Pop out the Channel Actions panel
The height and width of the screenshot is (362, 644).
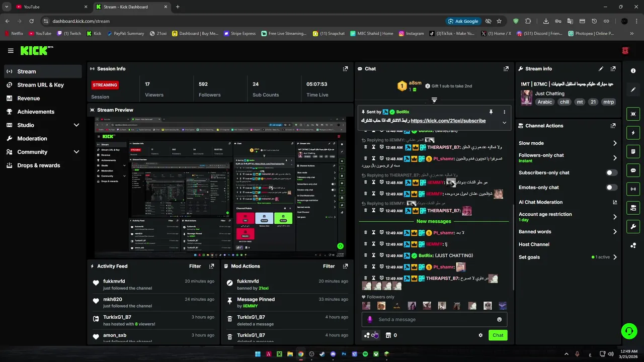[x=613, y=126]
